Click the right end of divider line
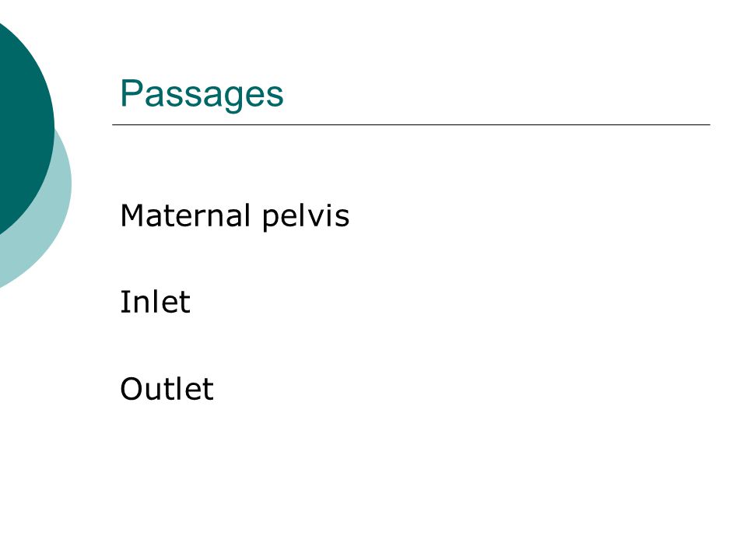The height and width of the screenshot is (560, 747). [x=708, y=124]
